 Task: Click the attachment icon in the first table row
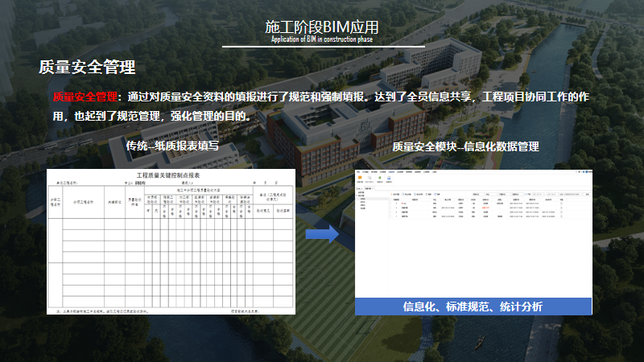561,204
